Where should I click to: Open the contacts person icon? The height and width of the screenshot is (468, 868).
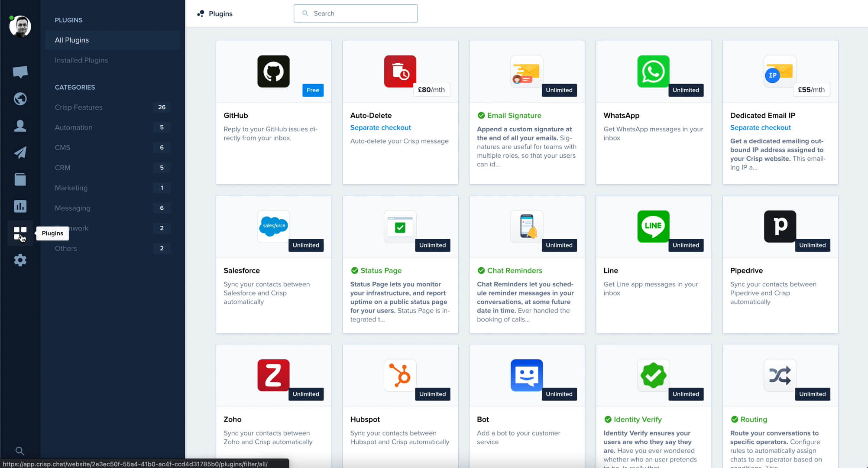pyautogui.click(x=20, y=126)
